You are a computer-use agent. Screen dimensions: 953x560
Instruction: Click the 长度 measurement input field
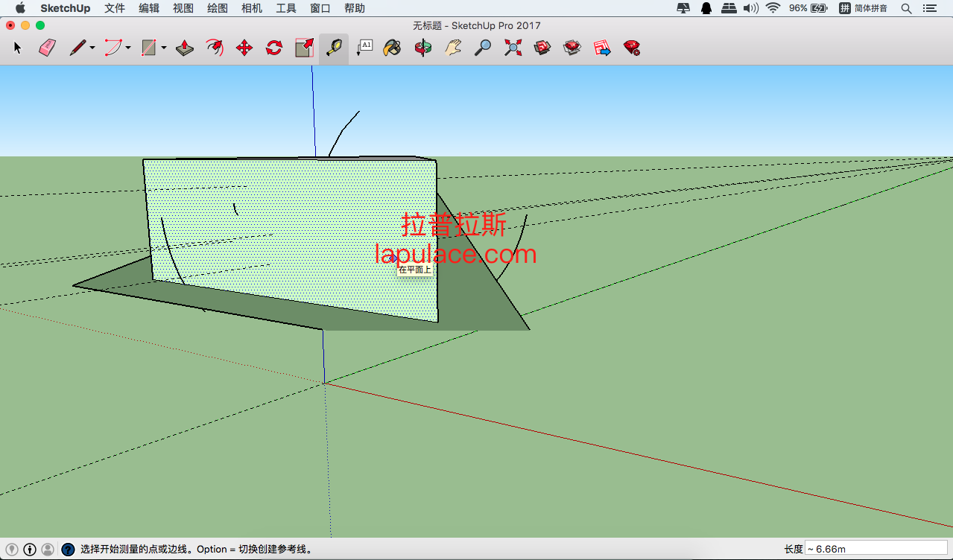click(x=876, y=549)
